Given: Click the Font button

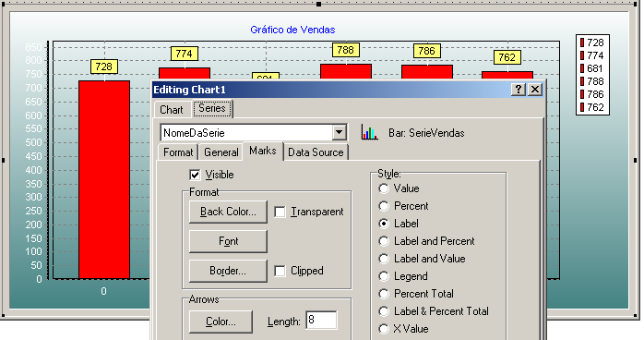Looking at the screenshot, I should tap(228, 241).
